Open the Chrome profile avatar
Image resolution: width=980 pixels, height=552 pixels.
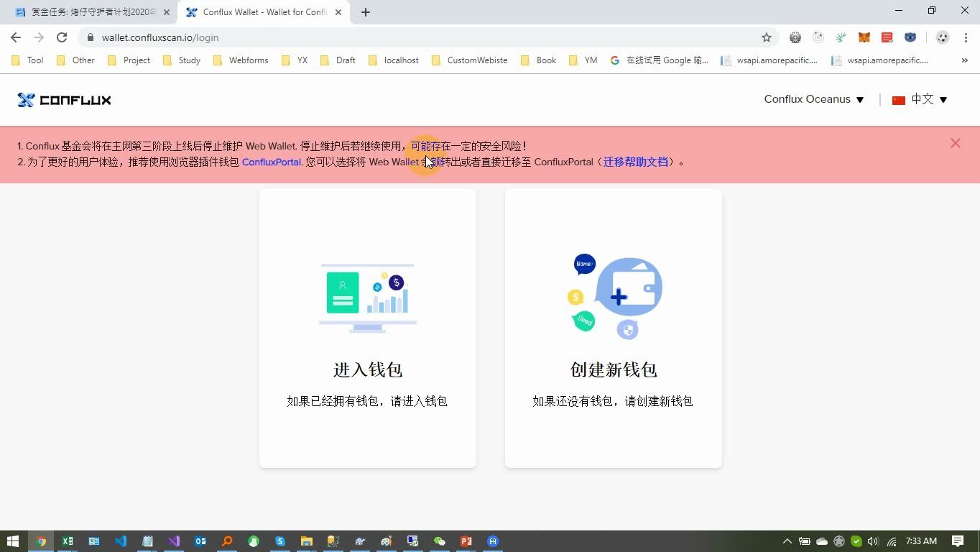pyautogui.click(x=943, y=37)
